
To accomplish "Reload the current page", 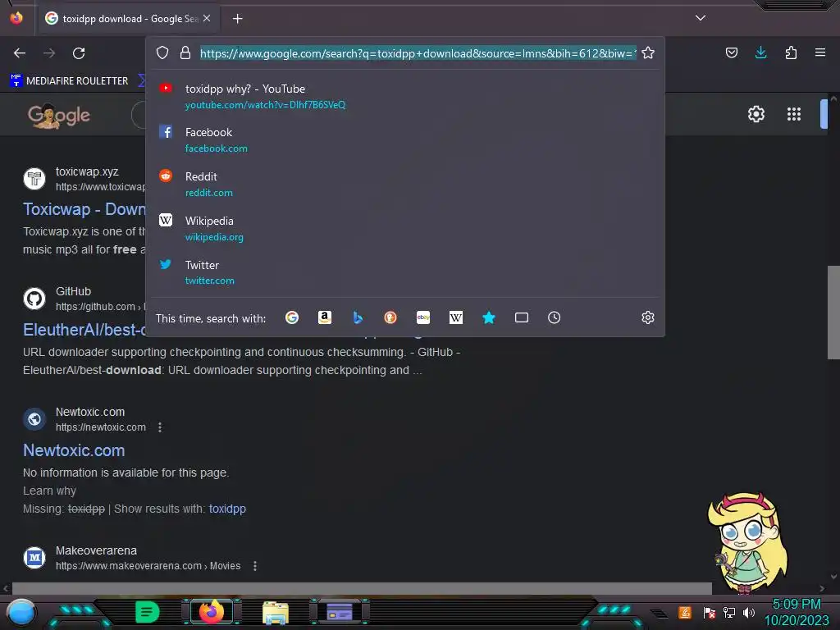I will [x=79, y=53].
